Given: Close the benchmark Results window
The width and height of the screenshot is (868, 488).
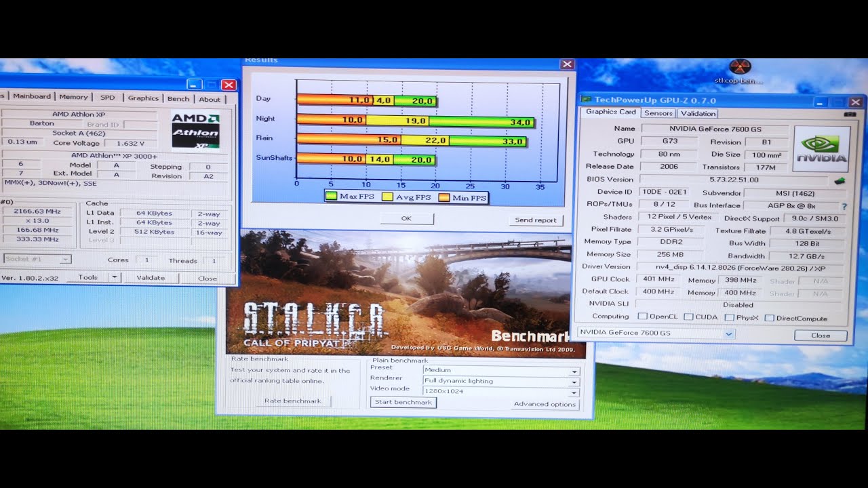Looking at the screenshot, I should point(567,64).
